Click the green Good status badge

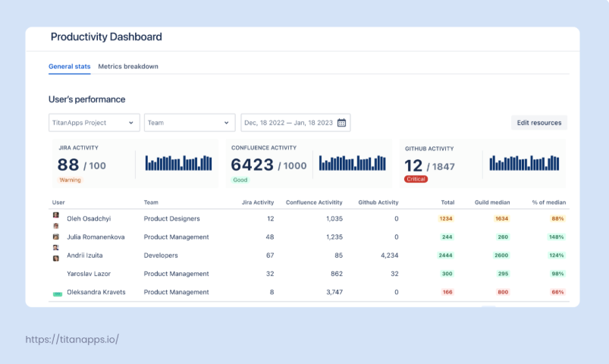pos(240,180)
